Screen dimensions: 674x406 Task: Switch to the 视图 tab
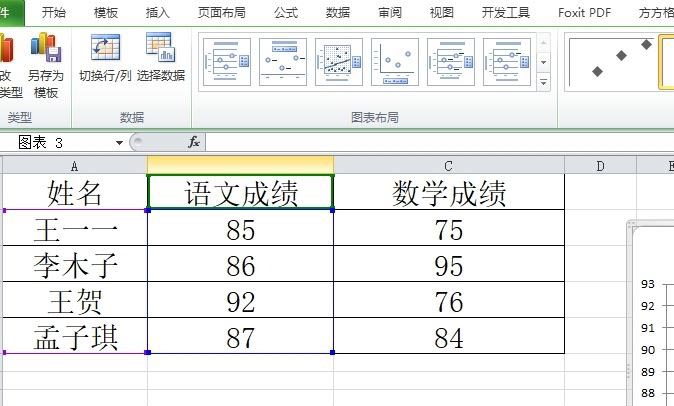(442, 12)
